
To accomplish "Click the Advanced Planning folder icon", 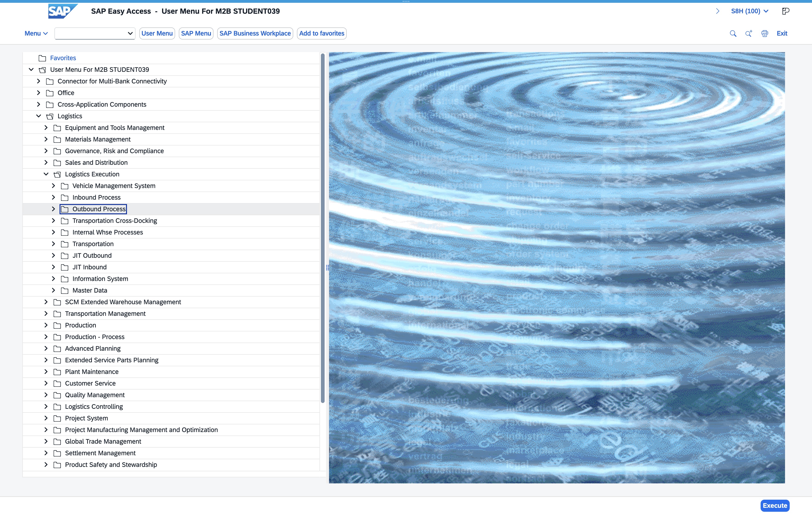I will (x=57, y=349).
